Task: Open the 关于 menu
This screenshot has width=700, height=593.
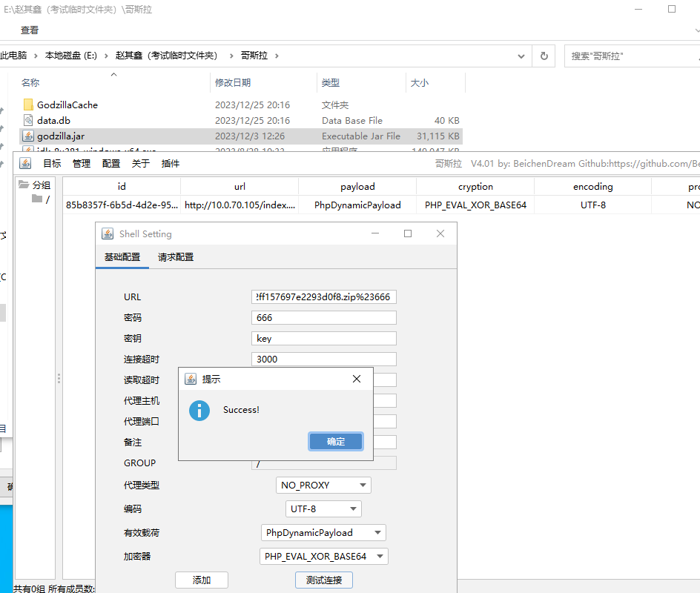Action: 141,164
